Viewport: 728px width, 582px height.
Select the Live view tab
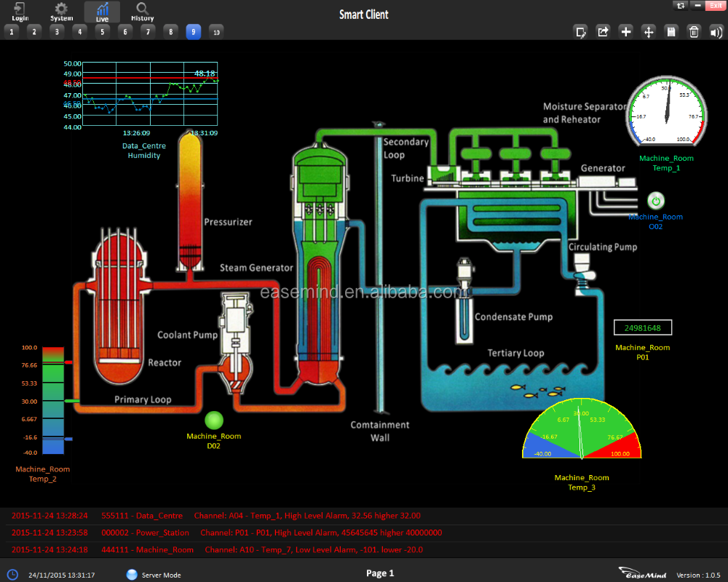tap(103, 12)
